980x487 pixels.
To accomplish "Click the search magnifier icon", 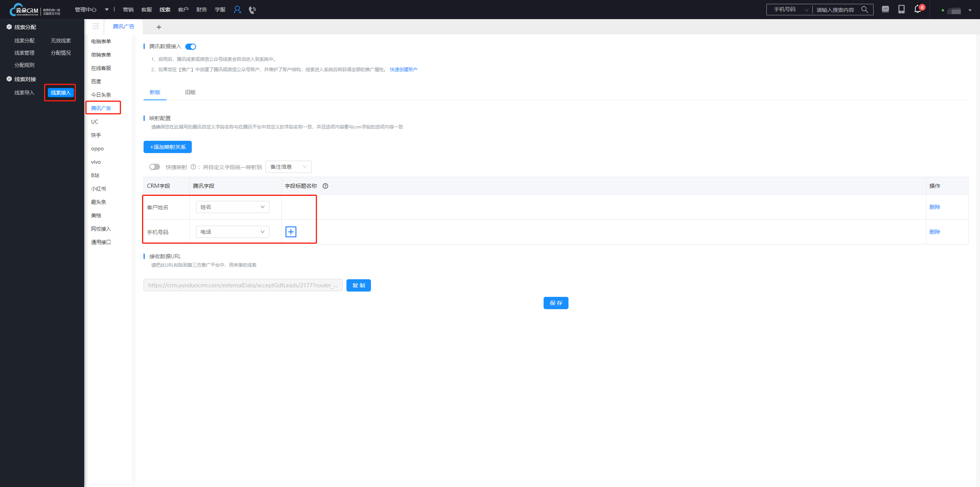I will tap(864, 10).
